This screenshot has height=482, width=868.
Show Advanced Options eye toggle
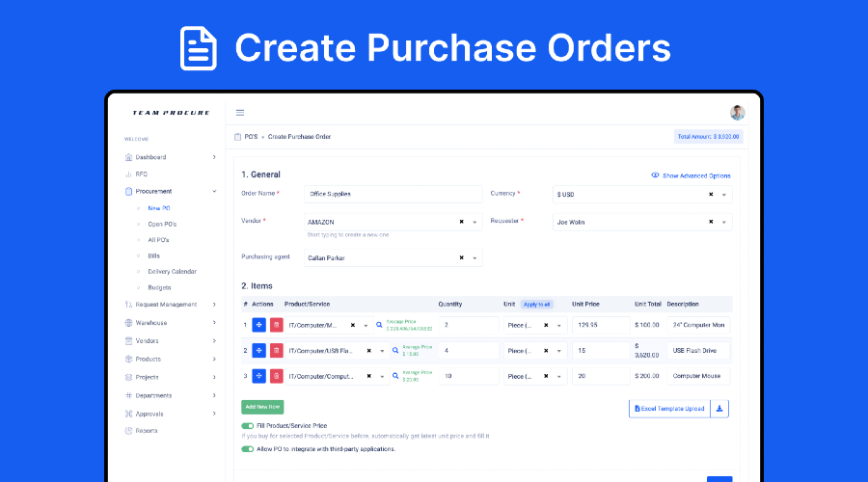[655, 175]
